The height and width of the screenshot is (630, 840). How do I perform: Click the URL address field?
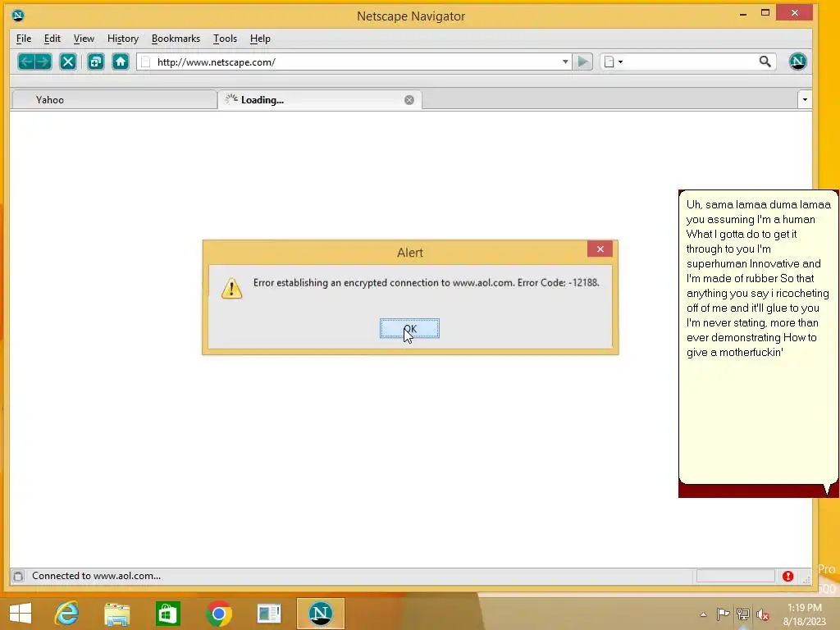coord(356,62)
